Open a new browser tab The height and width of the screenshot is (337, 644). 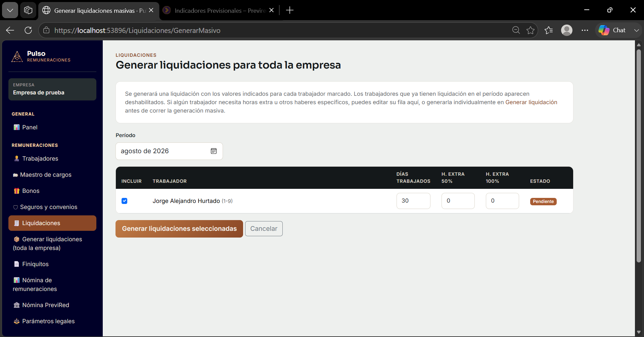click(290, 10)
